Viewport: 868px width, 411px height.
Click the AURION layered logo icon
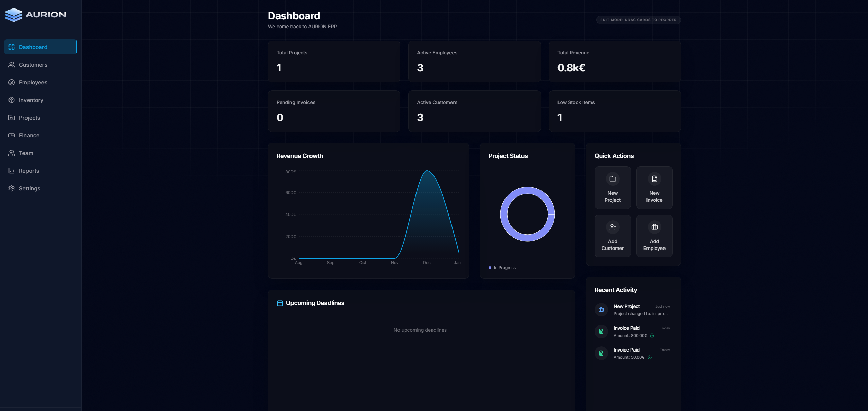point(14,15)
